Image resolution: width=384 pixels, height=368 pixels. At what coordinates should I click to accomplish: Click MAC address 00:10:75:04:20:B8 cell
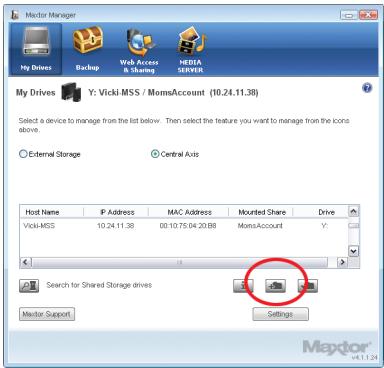188,226
